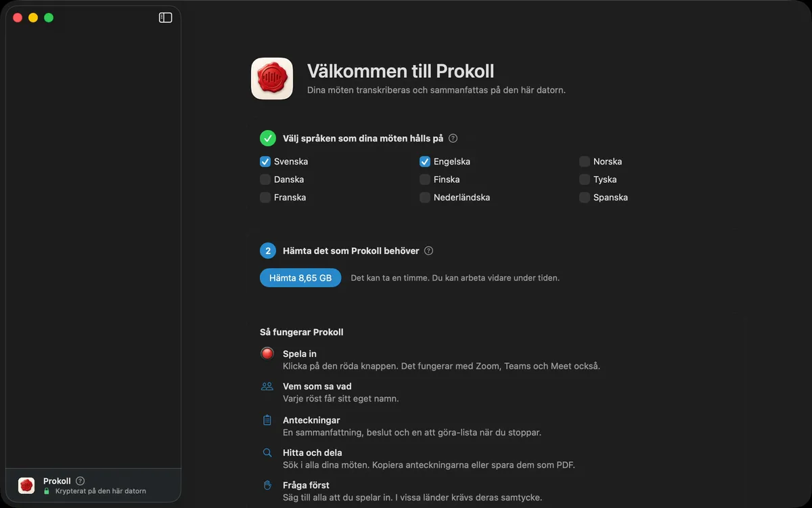Click the Varje röst får sitt eget namn text
This screenshot has width=812, height=508.
341,398
